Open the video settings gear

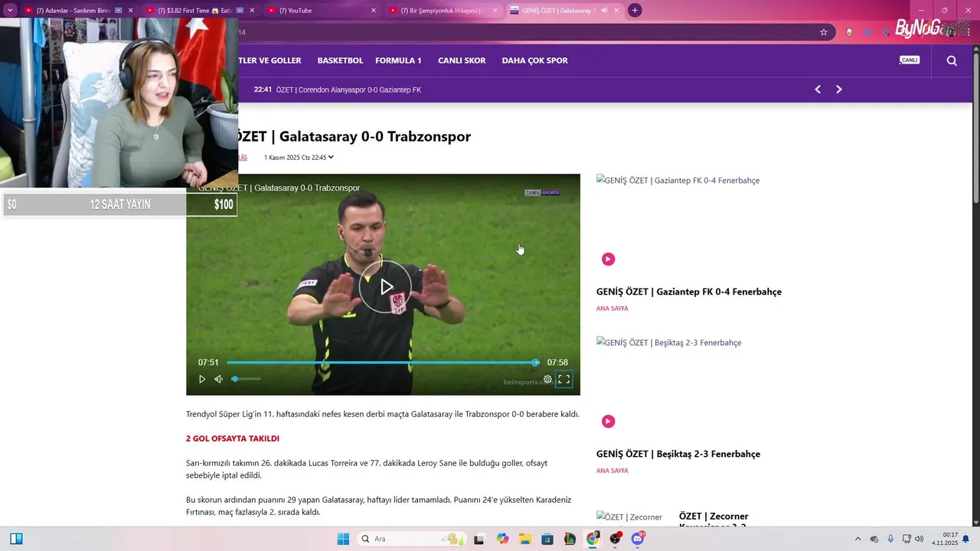547,379
